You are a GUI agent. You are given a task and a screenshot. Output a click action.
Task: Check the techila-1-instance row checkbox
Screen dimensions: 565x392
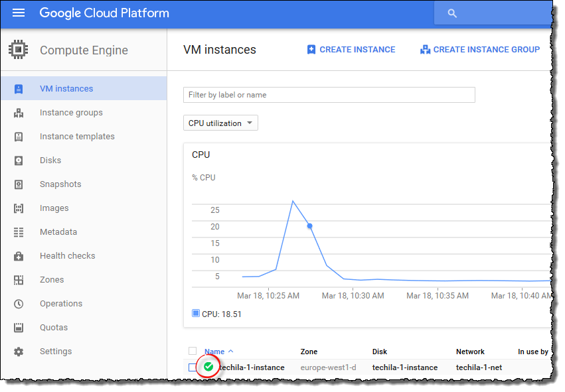(193, 367)
